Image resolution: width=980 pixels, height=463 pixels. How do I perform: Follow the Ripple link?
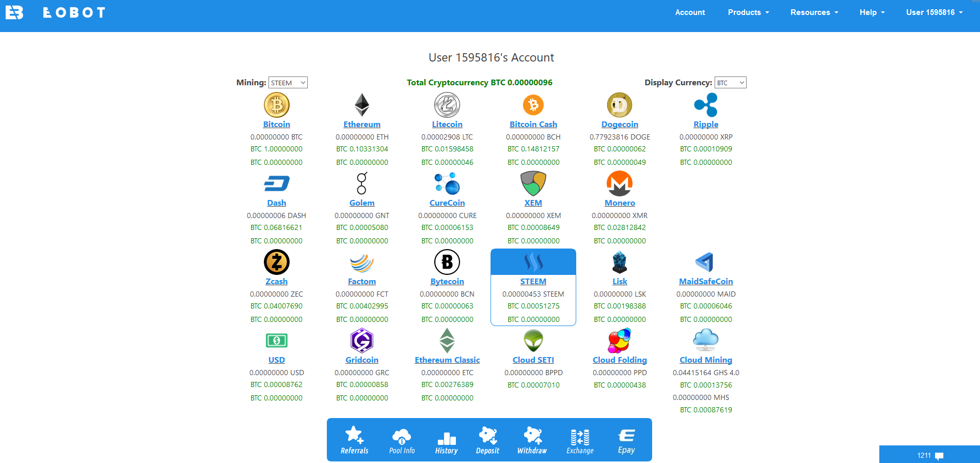point(706,125)
